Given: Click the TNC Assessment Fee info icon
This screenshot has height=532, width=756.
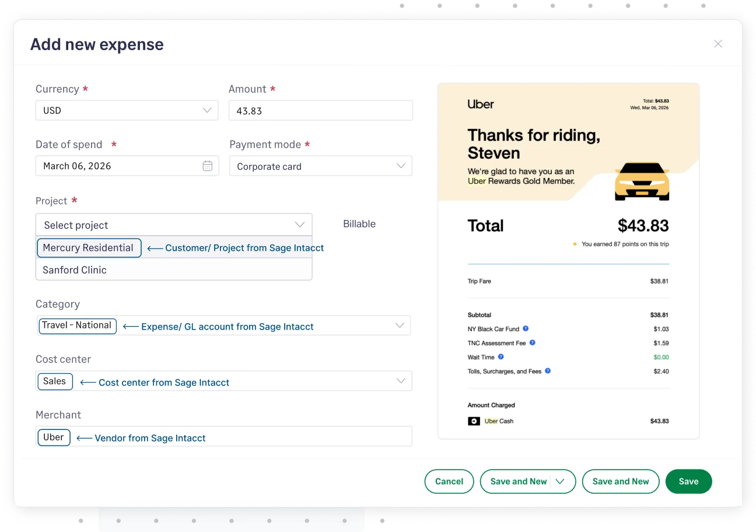Looking at the screenshot, I should pos(531,343).
